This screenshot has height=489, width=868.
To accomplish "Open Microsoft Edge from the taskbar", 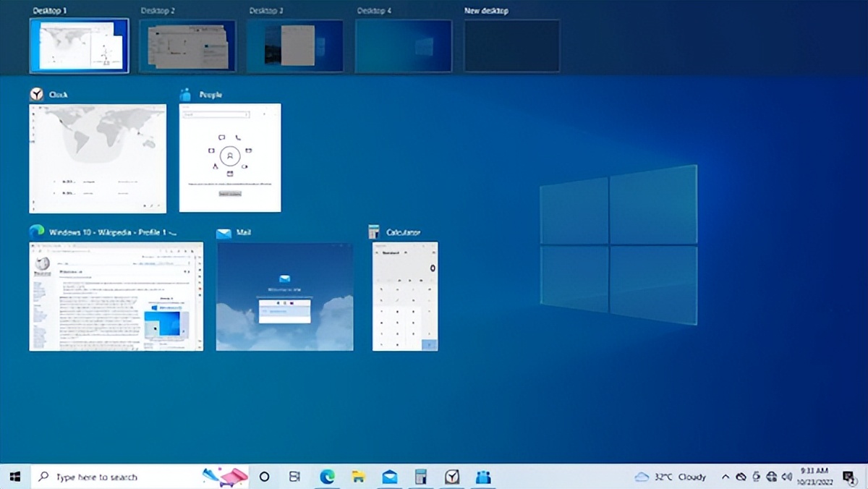I will pyautogui.click(x=325, y=477).
